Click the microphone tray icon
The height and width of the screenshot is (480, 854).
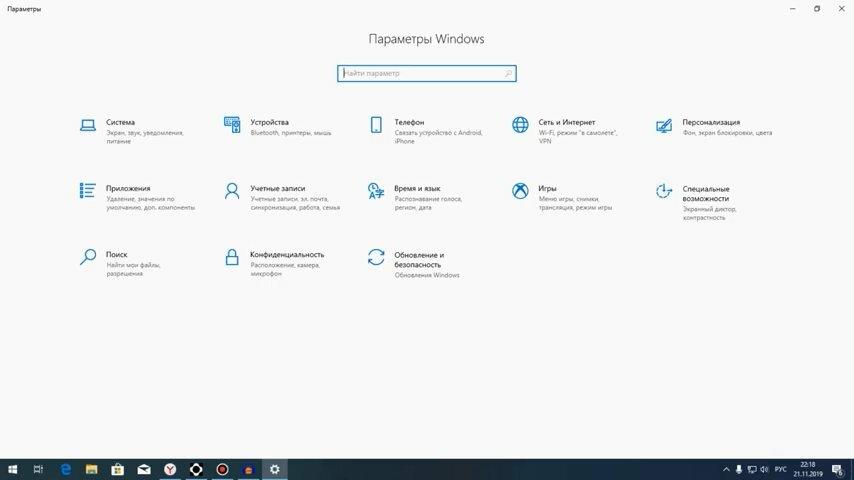pos(739,469)
